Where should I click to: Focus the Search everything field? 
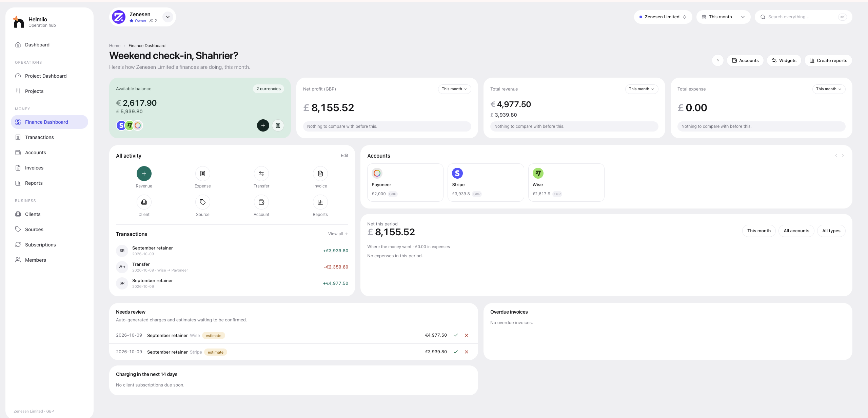pyautogui.click(x=803, y=17)
